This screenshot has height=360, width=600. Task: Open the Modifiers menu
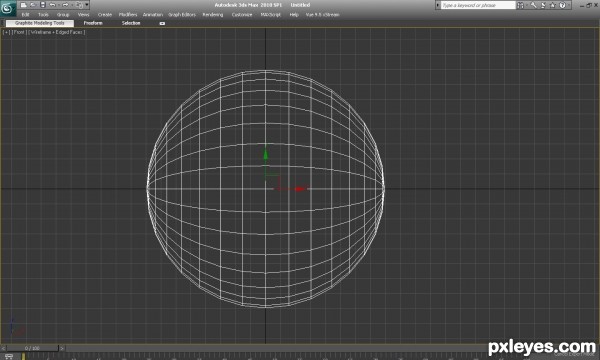128,15
